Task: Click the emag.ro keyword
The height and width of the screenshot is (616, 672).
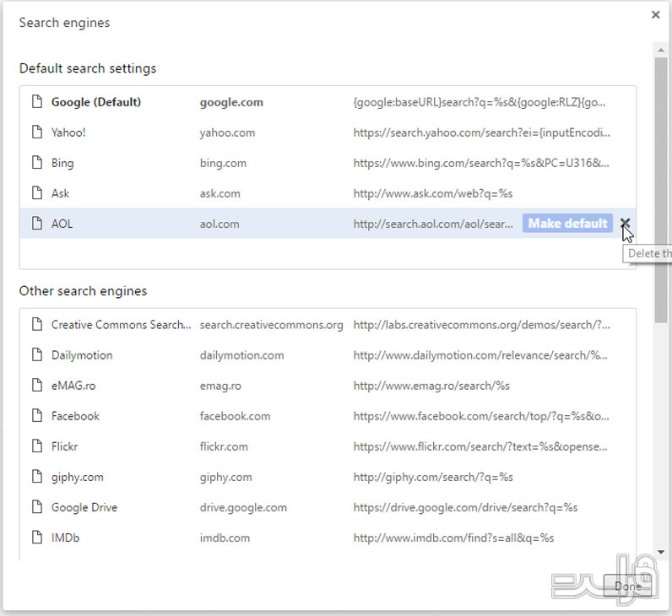Action: [x=220, y=386]
